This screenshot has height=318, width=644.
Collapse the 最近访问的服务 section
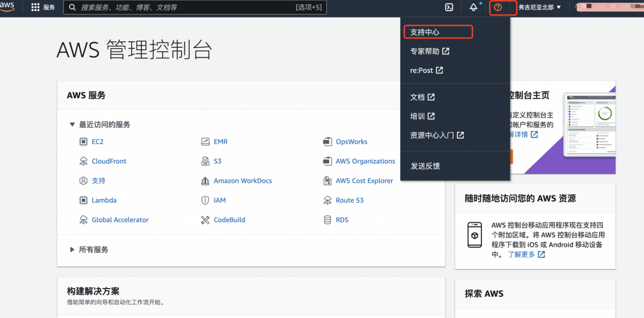pos(72,125)
